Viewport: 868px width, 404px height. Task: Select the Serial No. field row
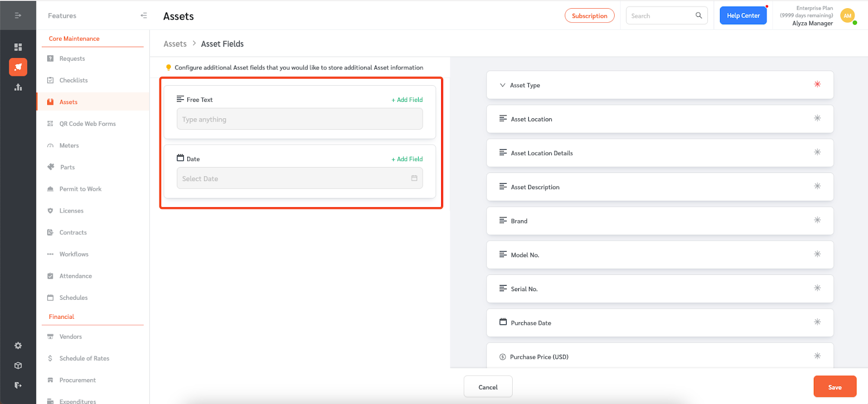(660, 288)
